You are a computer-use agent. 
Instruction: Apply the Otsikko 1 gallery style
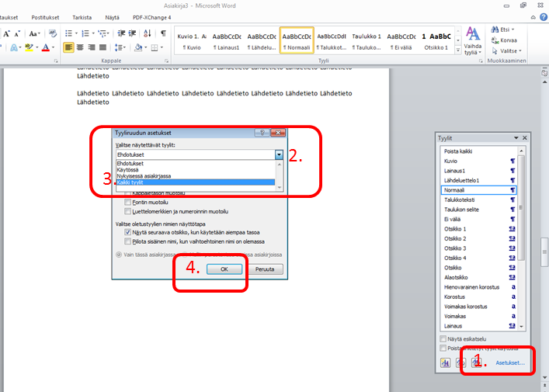click(x=436, y=40)
